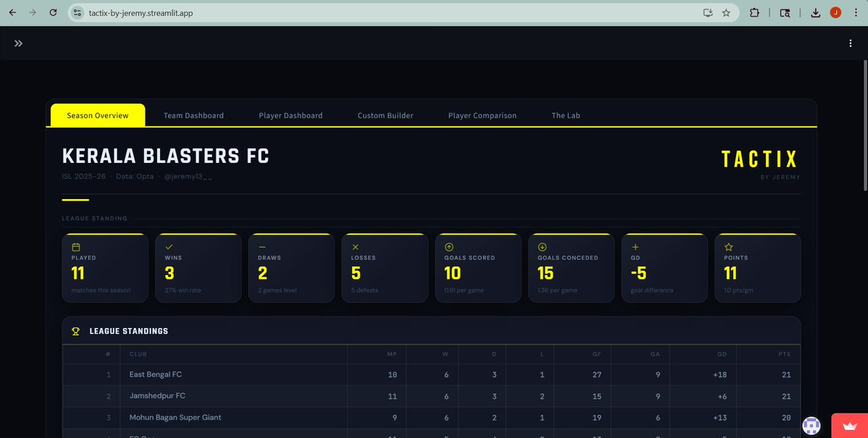Go back to the previous page
Screen dimensions: 868x438
click(12, 13)
